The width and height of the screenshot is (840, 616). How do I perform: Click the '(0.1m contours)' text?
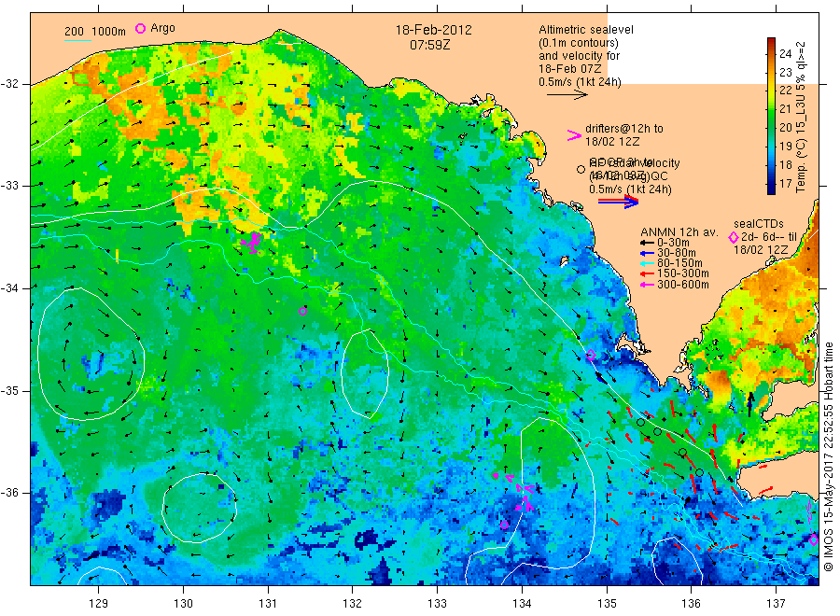(579, 43)
